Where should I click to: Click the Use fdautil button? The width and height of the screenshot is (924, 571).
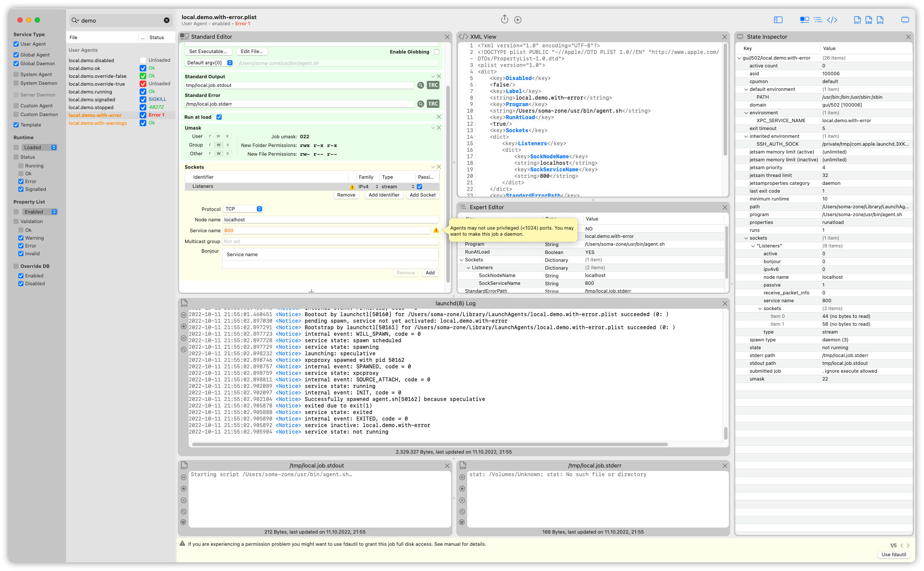tap(894, 554)
